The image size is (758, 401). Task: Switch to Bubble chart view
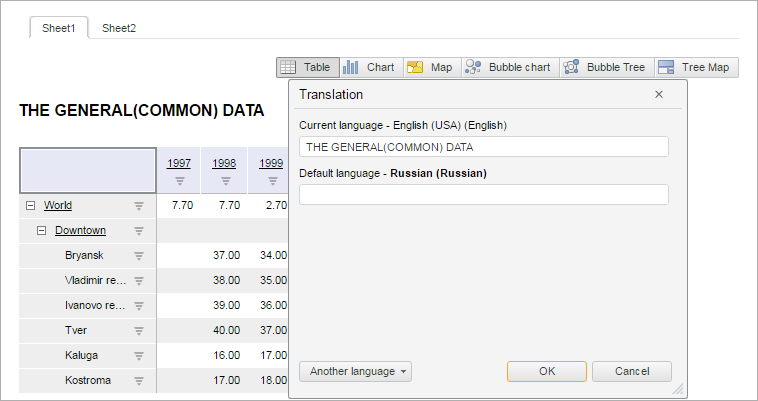point(509,68)
